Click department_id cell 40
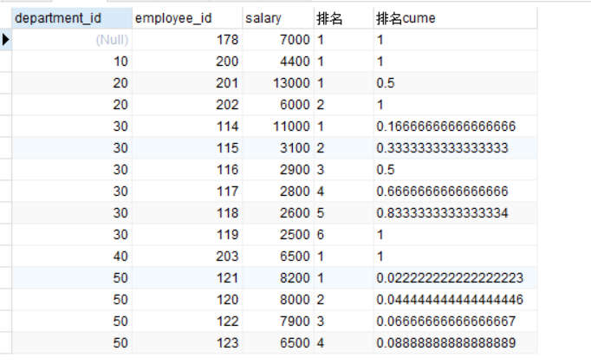 [72, 257]
